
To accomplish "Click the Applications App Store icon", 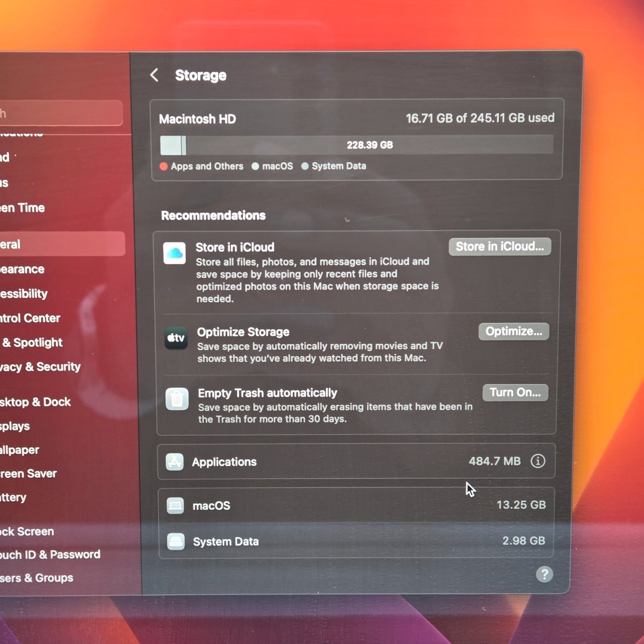I will coord(175,462).
